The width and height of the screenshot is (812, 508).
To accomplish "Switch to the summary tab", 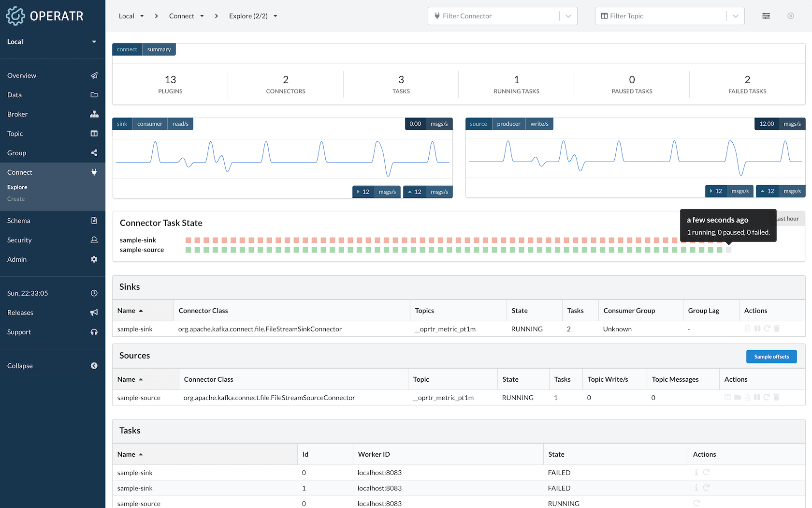I will [159, 49].
